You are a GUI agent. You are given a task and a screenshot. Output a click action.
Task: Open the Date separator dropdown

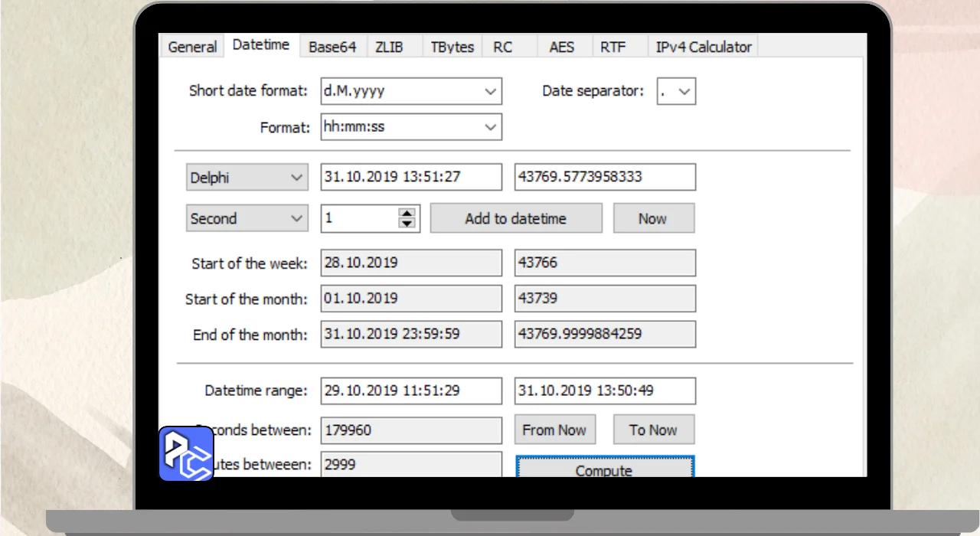tap(684, 91)
